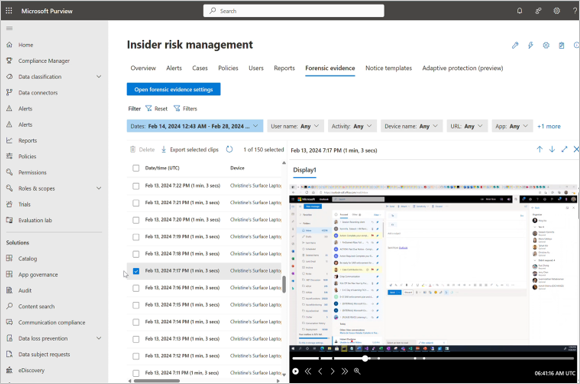Refresh the clips list
580x384 pixels.
pos(229,149)
